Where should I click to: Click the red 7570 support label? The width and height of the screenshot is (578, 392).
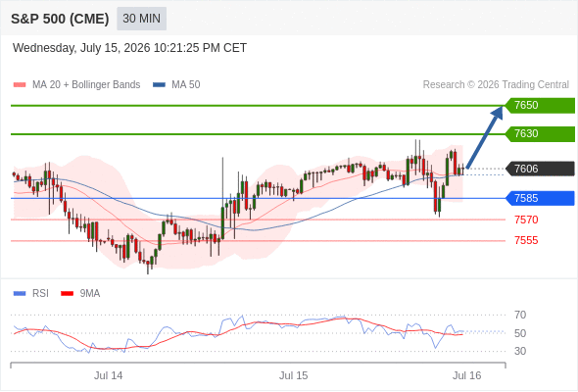coord(526,220)
